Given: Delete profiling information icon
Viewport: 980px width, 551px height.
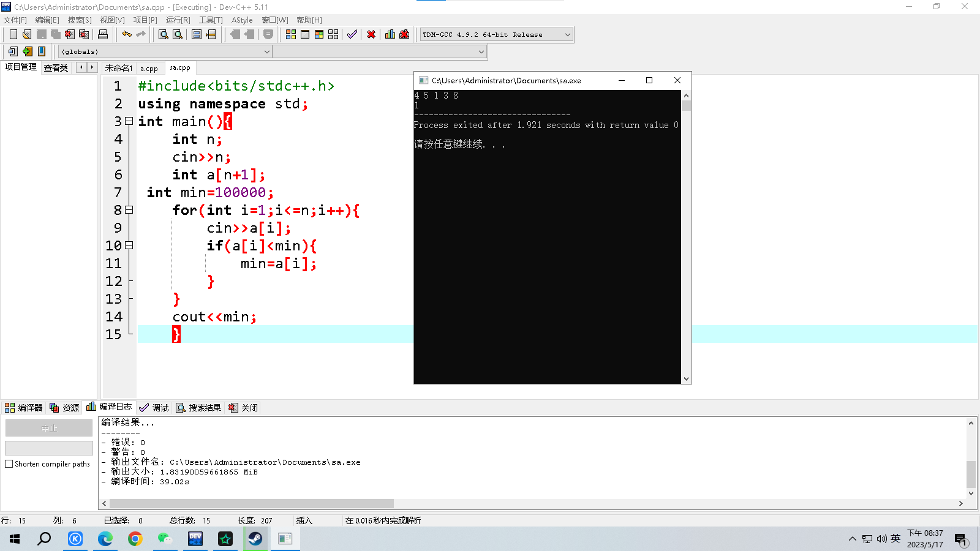Looking at the screenshot, I should point(404,34).
